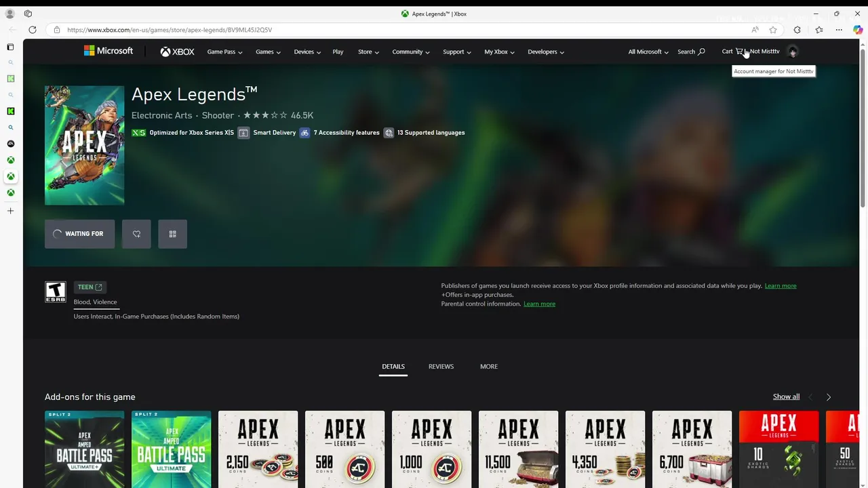Expand the Support dropdown
The height and width of the screenshot is (488, 868).
click(457, 52)
